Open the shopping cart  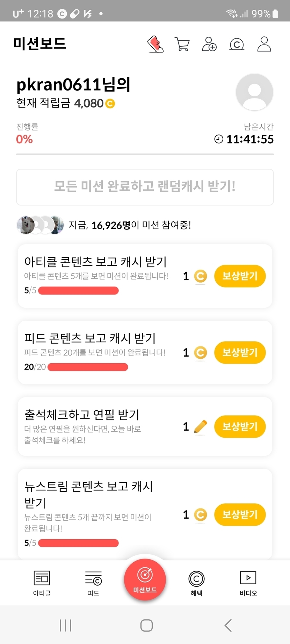pyautogui.click(x=182, y=44)
